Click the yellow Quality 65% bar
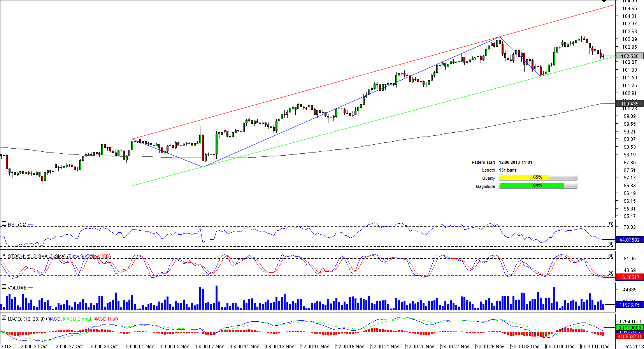The height and width of the screenshot is (349, 644). pos(524,178)
